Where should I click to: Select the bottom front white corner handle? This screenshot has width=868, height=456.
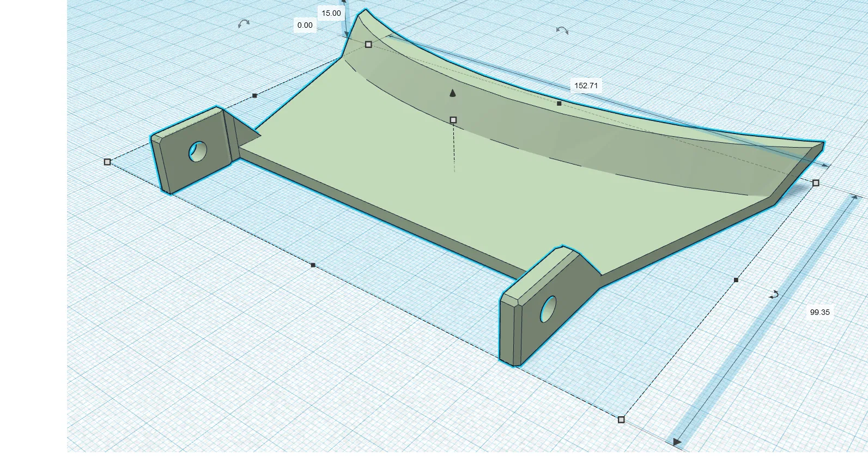[621, 419]
